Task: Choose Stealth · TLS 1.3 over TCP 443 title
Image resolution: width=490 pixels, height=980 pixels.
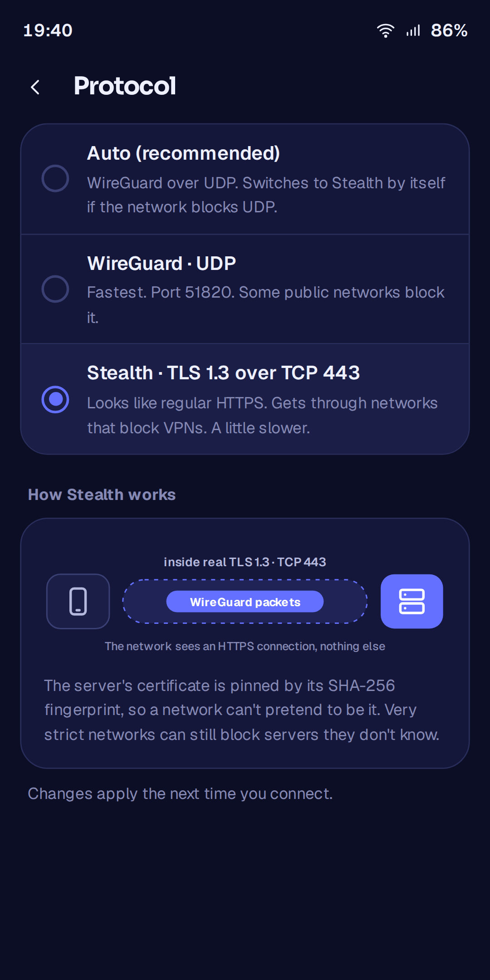Action: pos(223,373)
